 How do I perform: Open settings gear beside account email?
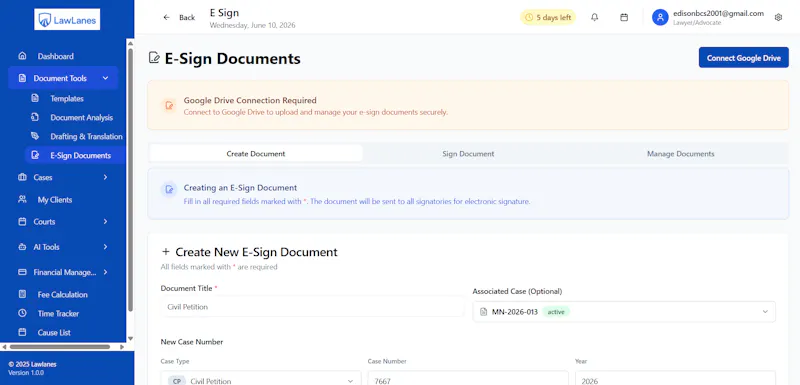tap(778, 17)
